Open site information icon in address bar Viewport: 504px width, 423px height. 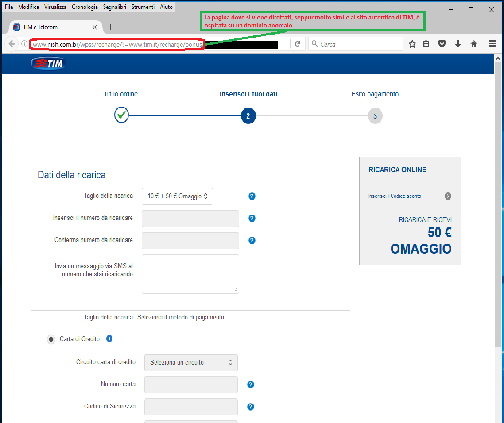click(24, 44)
